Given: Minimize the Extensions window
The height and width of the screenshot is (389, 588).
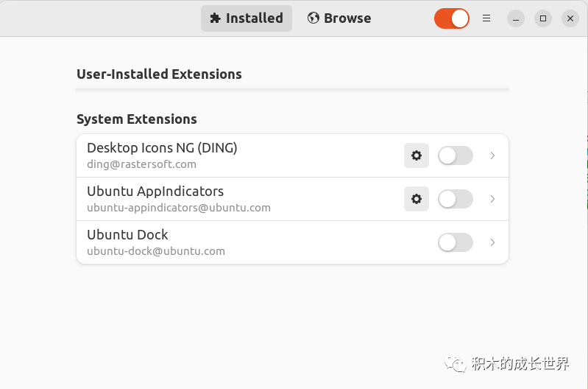Looking at the screenshot, I should click(516, 18).
